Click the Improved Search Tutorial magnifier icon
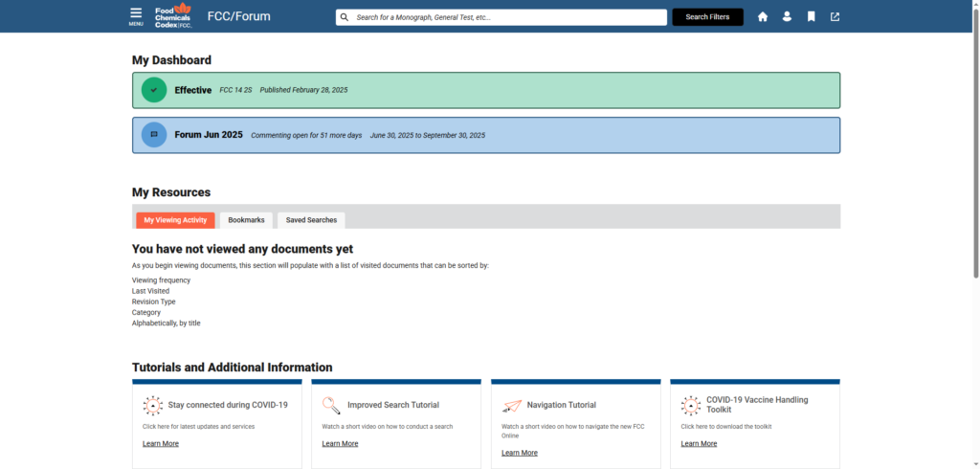Image resolution: width=980 pixels, height=469 pixels. click(x=331, y=405)
